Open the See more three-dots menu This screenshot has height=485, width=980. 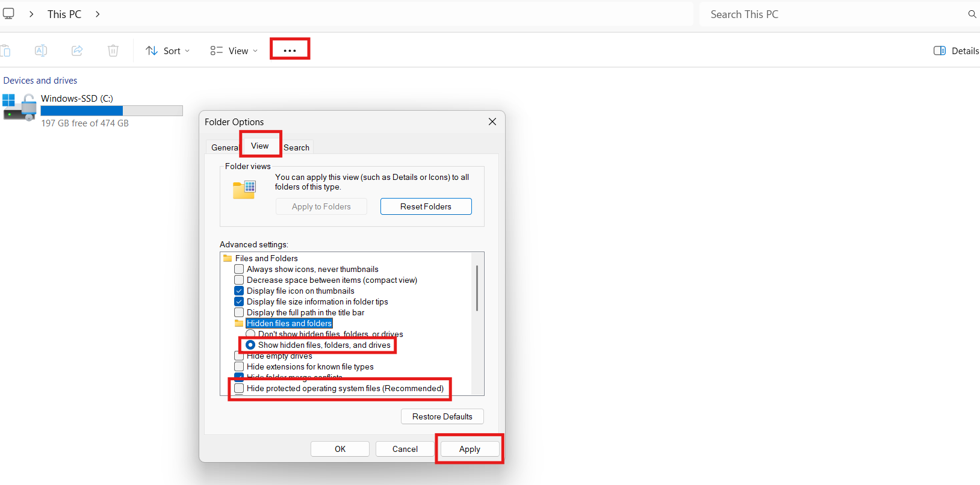tap(290, 51)
